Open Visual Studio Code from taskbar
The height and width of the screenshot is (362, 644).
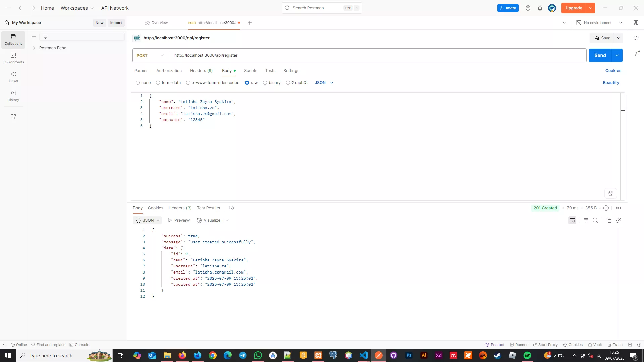(x=364, y=355)
